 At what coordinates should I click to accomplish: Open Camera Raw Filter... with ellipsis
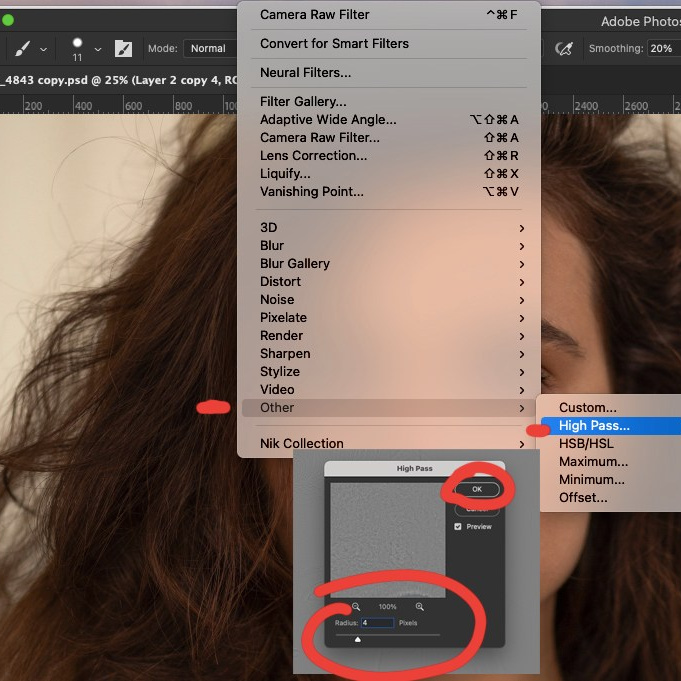click(389, 138)
